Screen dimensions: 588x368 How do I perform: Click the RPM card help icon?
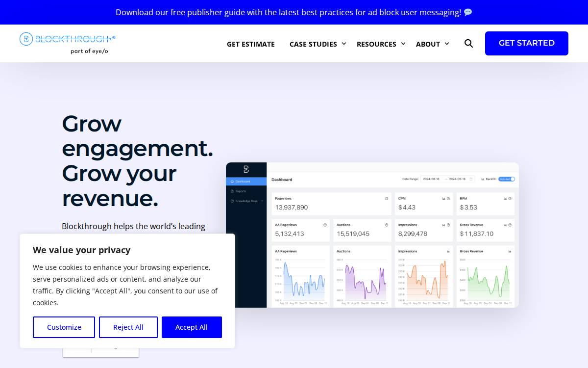click(x=510, y=199)
